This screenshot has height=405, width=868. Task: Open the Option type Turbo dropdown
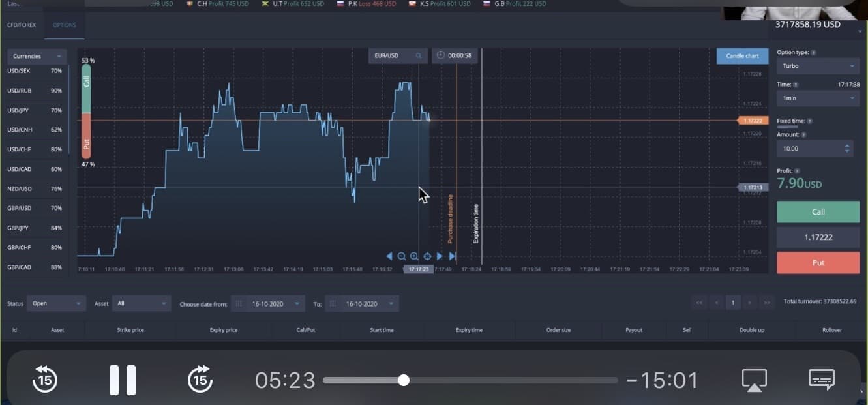coord(818,66)
